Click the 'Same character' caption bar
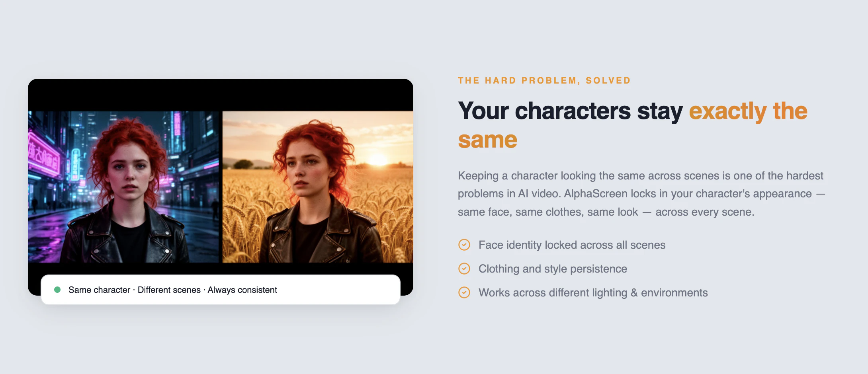 pos(221,290)
